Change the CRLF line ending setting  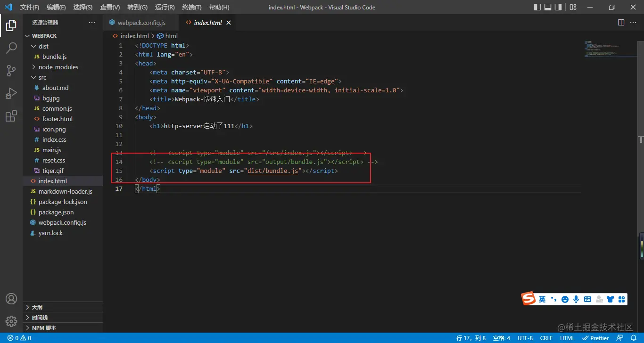click(x=546, y=338)
